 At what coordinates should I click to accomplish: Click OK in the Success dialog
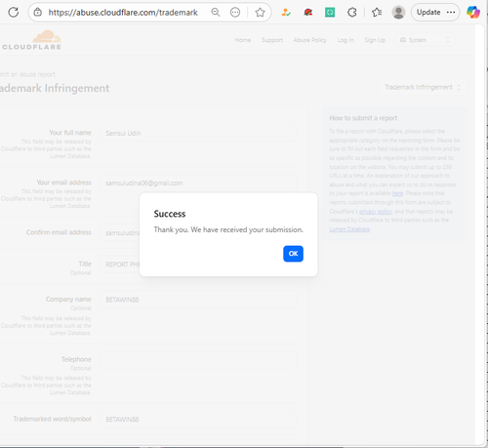click(x=293, y=254)
